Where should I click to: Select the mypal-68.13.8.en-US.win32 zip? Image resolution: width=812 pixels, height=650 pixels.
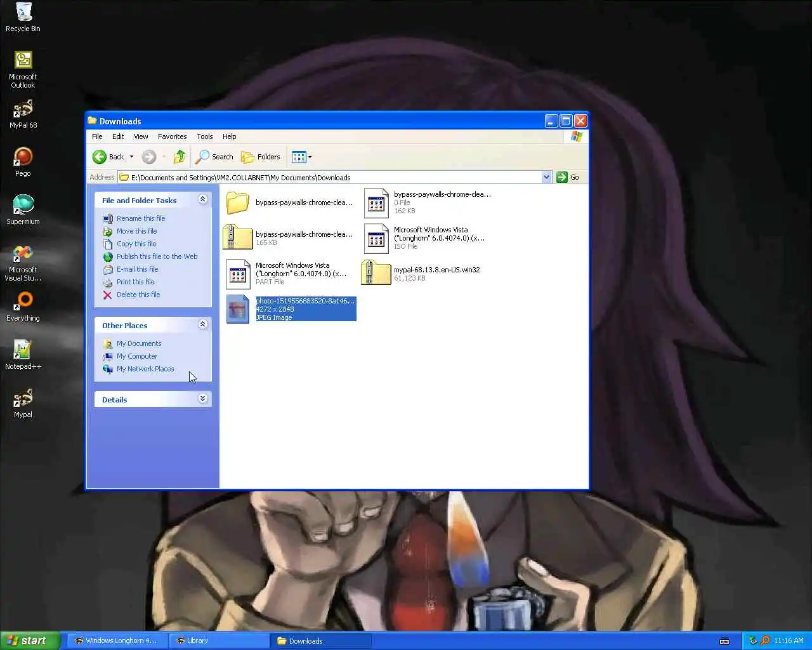click(422, 274)
